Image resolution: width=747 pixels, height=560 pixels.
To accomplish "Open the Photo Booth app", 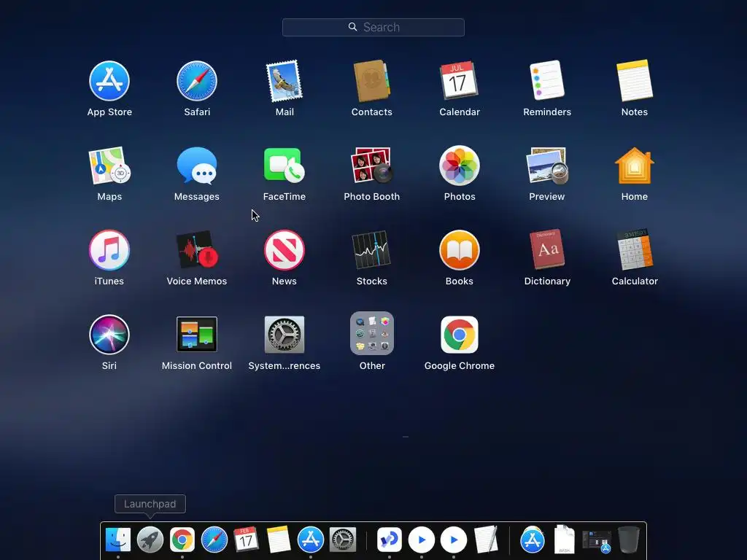I will [371, 166].
